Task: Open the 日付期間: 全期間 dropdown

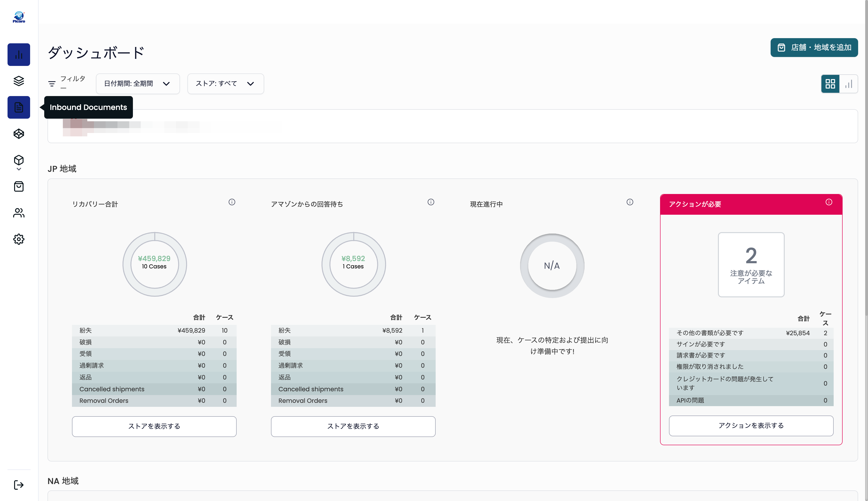Action: pyautogui.click(x=138, y=84)
